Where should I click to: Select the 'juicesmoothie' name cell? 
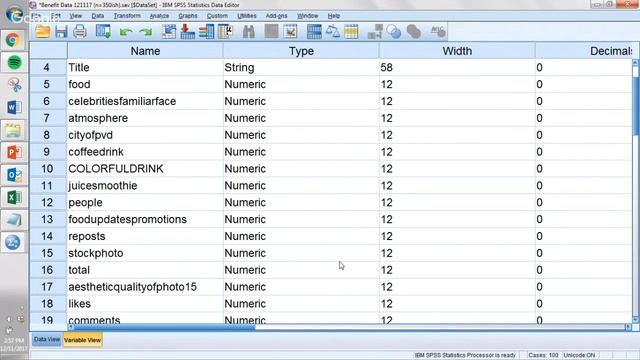(145, 185)
